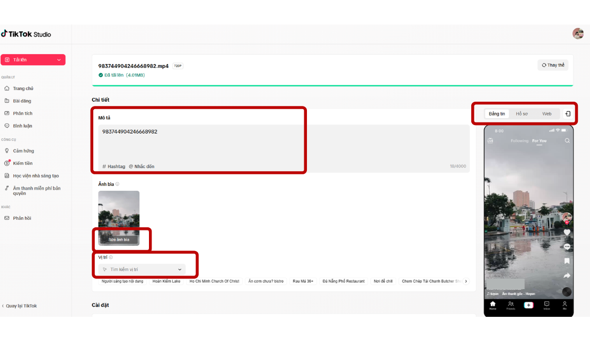Click the heart like icon in the preview

point(567,233)
